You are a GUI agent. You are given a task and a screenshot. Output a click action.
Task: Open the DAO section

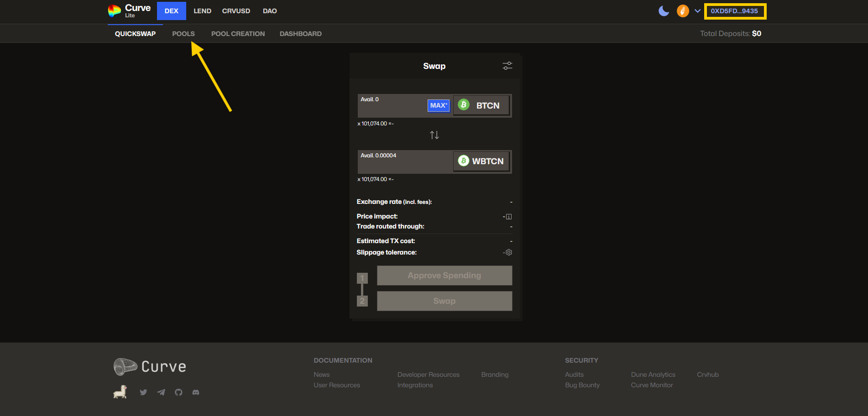270,11
